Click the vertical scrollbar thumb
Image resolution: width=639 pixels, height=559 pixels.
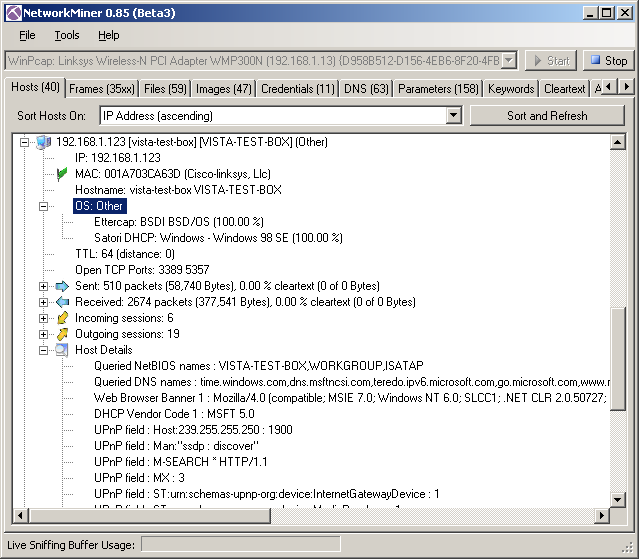click(x=618, y=359)
